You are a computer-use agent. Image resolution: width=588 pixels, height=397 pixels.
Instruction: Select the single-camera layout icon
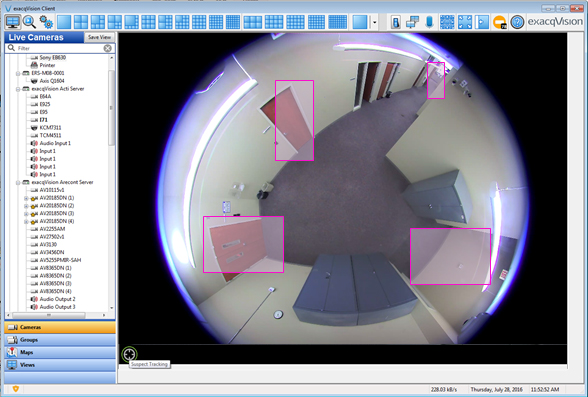coord(64,22)
